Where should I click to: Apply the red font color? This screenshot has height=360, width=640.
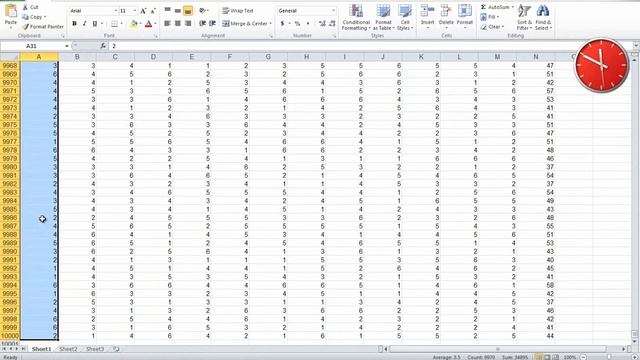[x=149, y=24]
